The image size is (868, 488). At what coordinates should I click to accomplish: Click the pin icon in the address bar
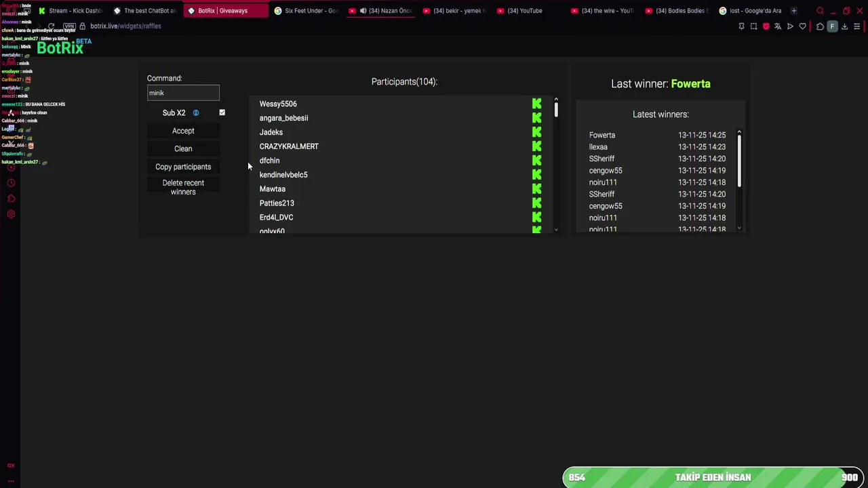point(741,26)
